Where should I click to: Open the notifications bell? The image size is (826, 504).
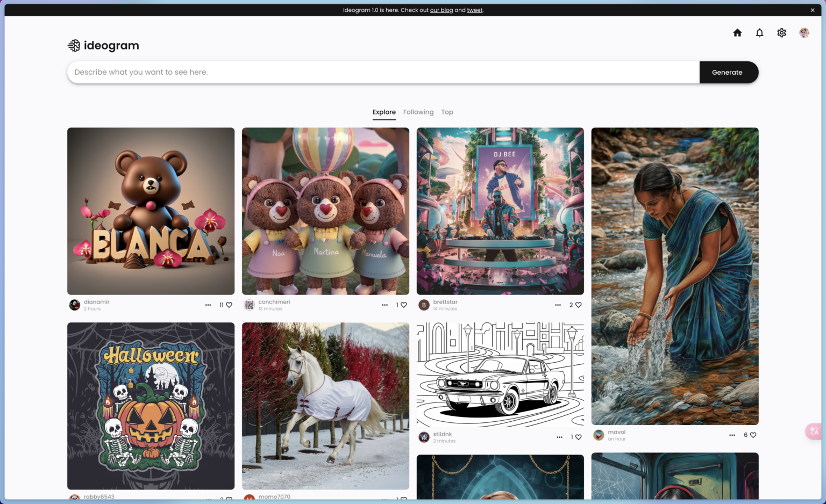click(759, 33)
